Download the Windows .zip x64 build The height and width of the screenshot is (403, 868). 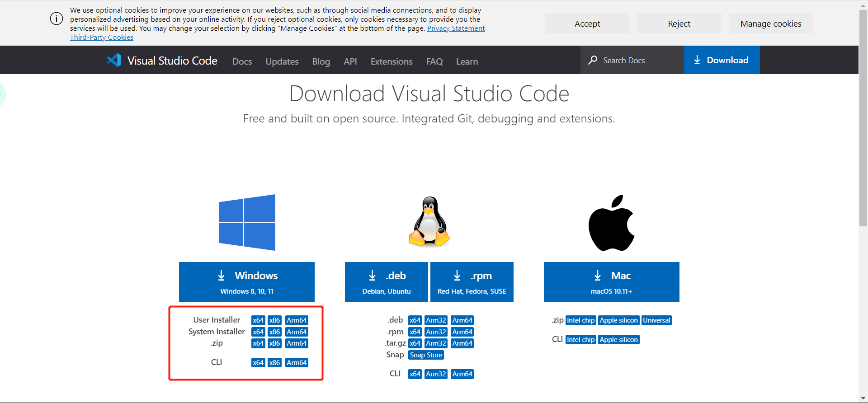pos(258,343)
